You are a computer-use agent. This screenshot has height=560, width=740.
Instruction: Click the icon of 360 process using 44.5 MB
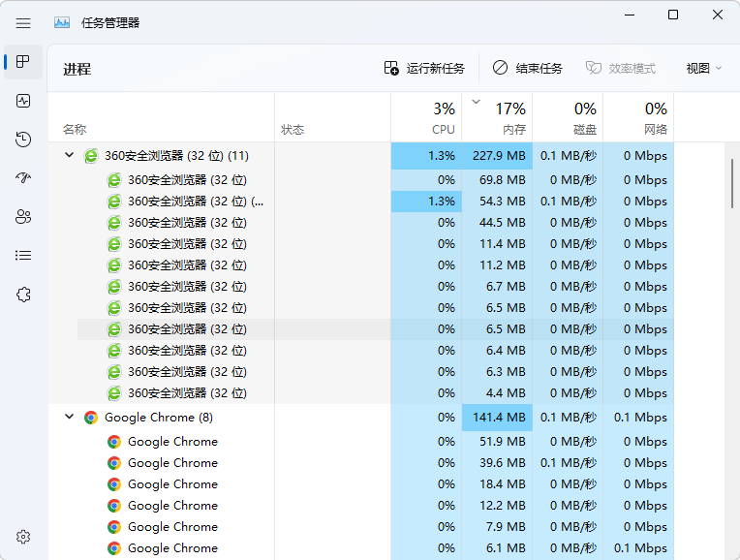(113, 223)
